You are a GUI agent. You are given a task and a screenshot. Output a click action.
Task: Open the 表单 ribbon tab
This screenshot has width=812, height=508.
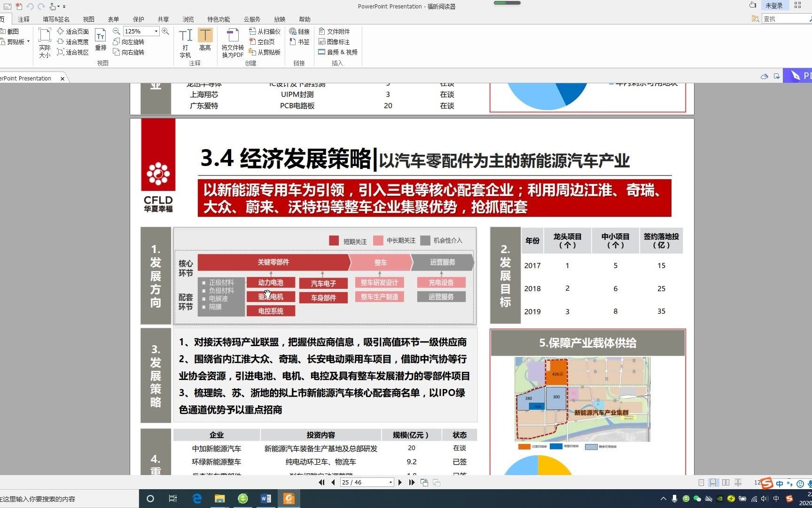coord(113,19)
